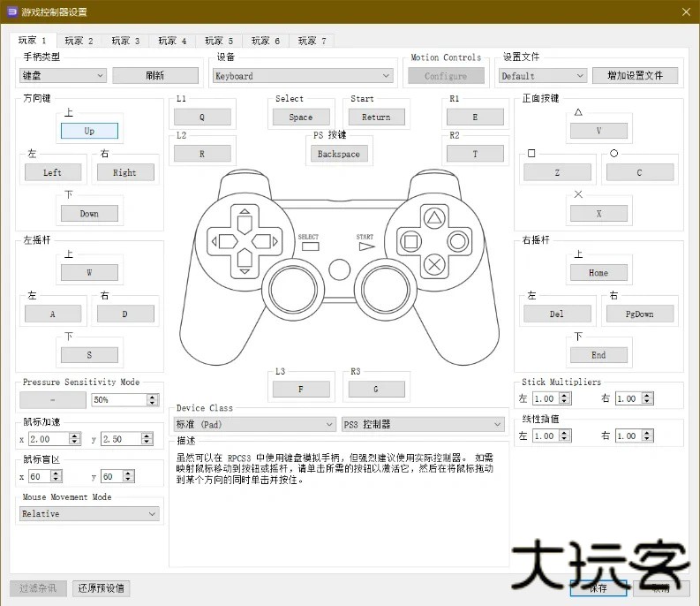The width and height of the screenshot is (700, 606).
Task: Click the cross mapping button X
Action: click(598, 214)
